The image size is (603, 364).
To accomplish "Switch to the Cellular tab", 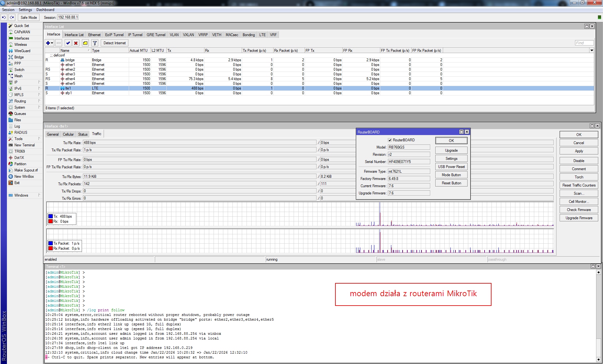I will [68, 134].
